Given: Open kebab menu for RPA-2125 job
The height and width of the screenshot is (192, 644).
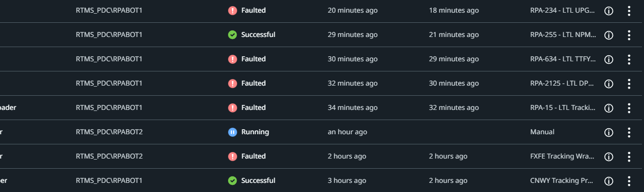Looking at the screenshot, I should [x=629, y=84].
